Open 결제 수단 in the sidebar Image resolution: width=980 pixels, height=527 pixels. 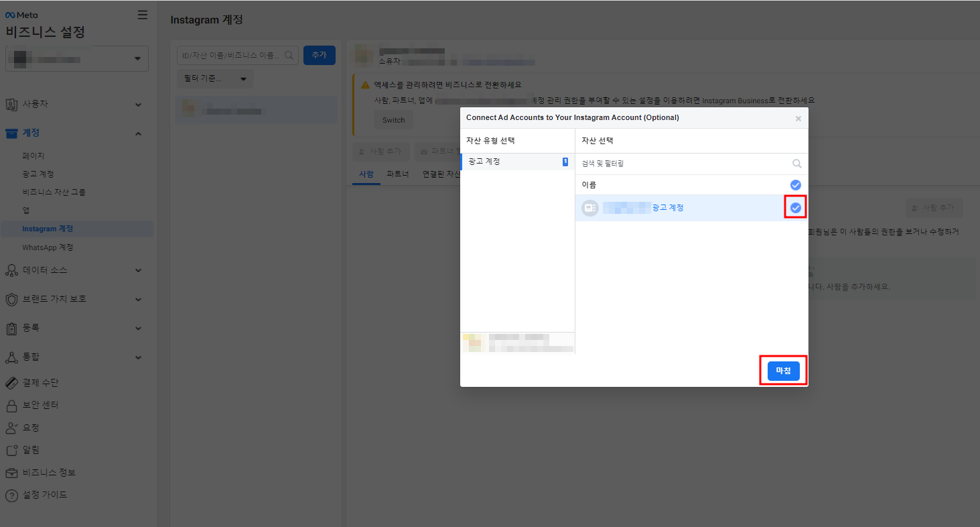[x=40, y=383]
